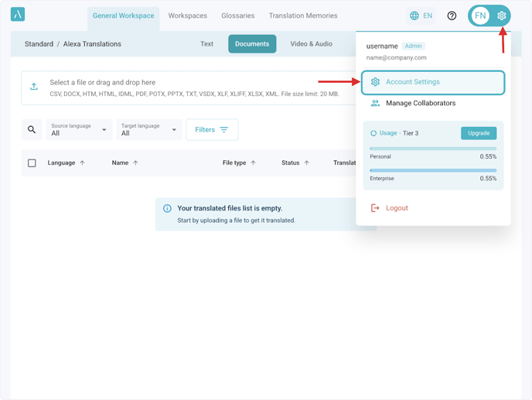This screenshot has height=400, width=532.
Task: Click the settings gear icon in header
Action: pos(501,15)
